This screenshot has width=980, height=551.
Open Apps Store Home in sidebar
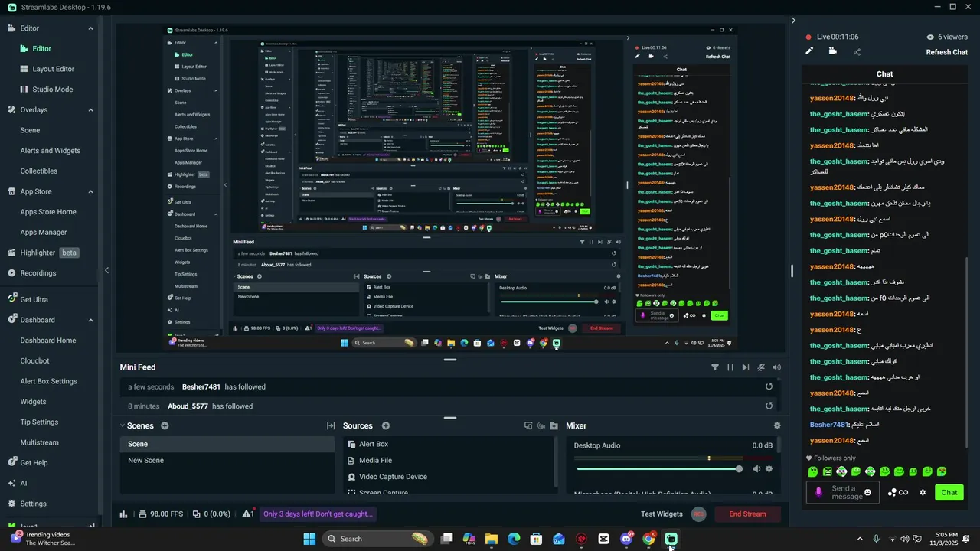pos(48,212)
